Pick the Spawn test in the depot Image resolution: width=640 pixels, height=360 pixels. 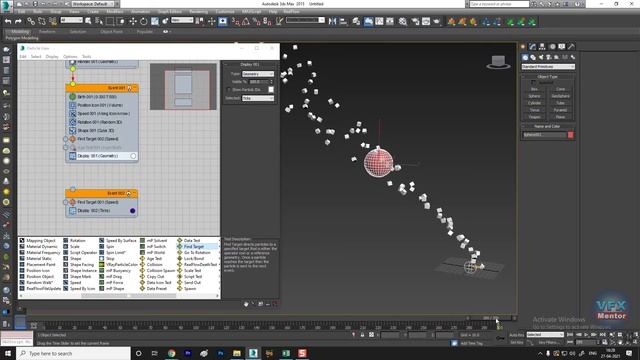click(187, 289)
